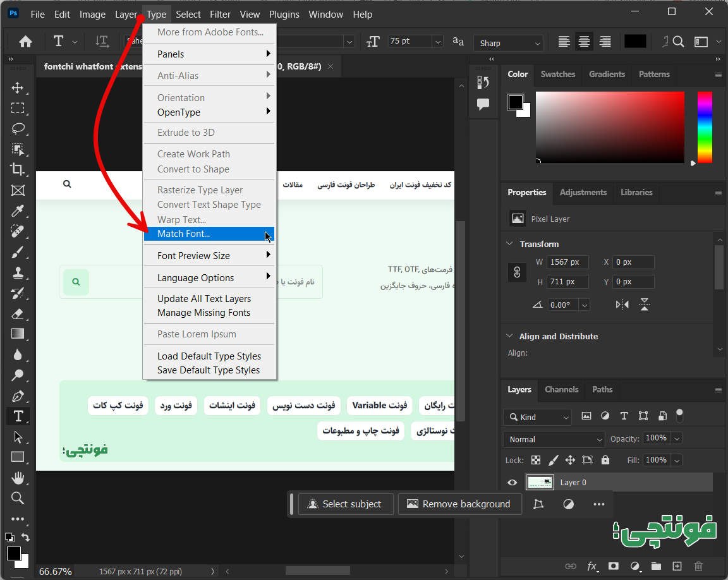
Task: Select the History Brush tool
Action: click(x=18, y=293)
